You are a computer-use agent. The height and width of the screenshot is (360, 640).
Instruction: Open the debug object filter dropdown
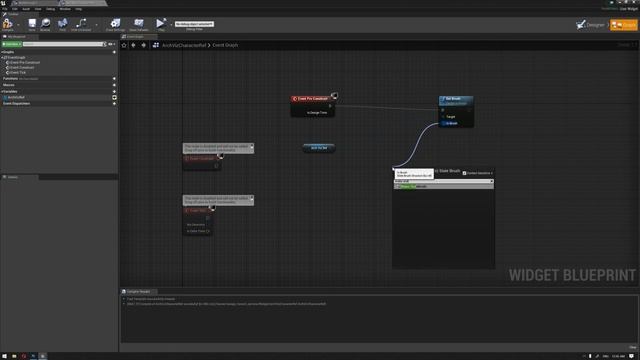tap(194, 24)
